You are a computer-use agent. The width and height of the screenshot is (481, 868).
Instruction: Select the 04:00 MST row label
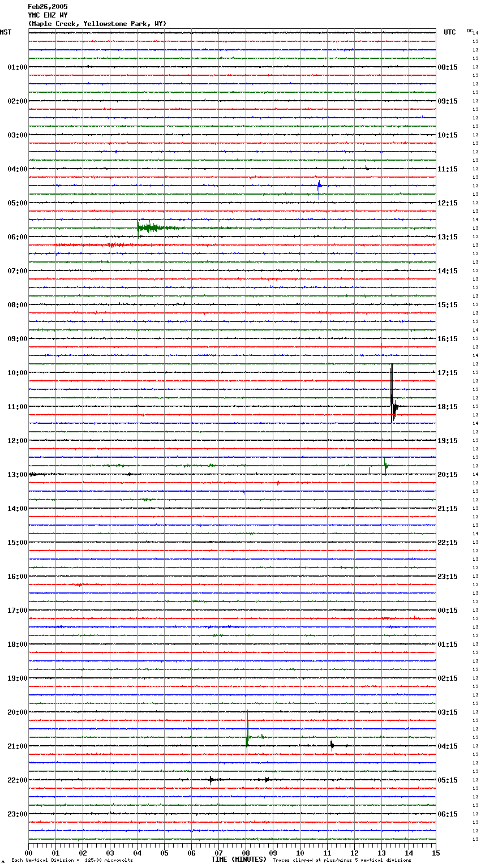coord(18,169)
